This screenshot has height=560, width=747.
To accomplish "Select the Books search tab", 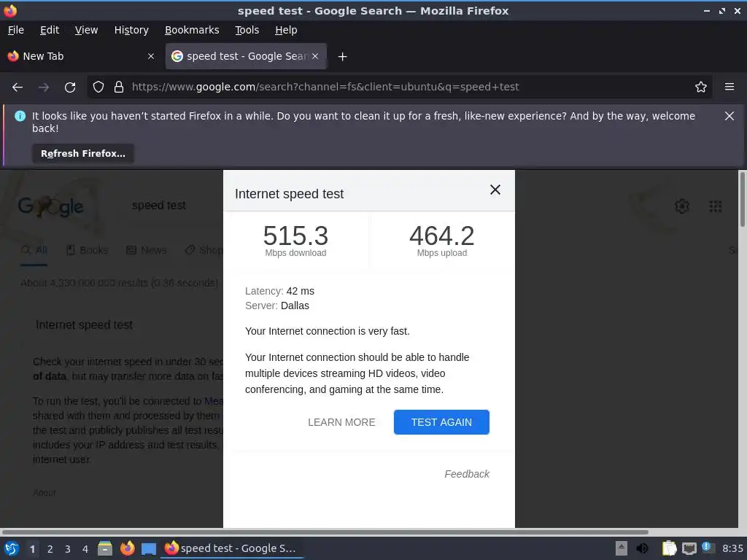I will coord(88,251).
